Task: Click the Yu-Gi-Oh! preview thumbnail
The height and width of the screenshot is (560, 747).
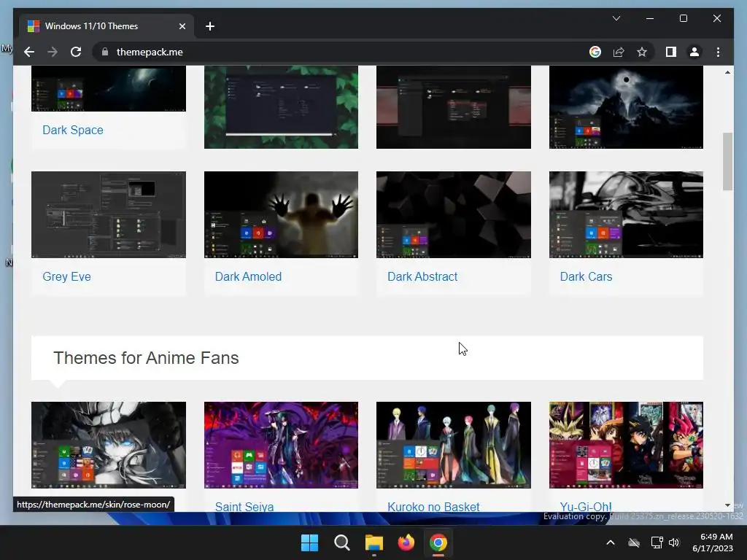Action: 626,445
